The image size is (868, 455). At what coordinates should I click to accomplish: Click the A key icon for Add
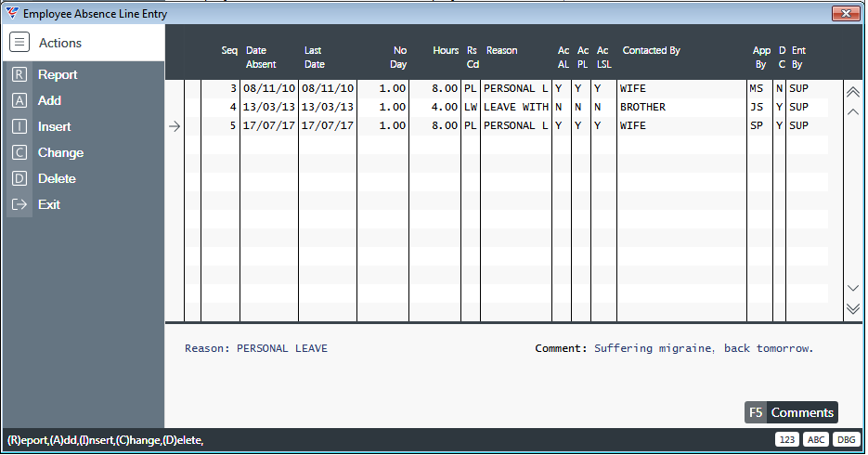point(19,100)
